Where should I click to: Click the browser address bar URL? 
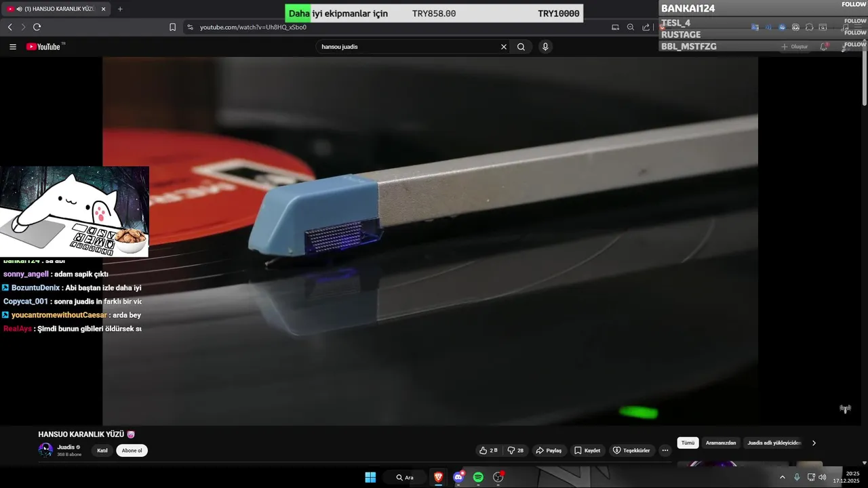(x=253, y=27)
